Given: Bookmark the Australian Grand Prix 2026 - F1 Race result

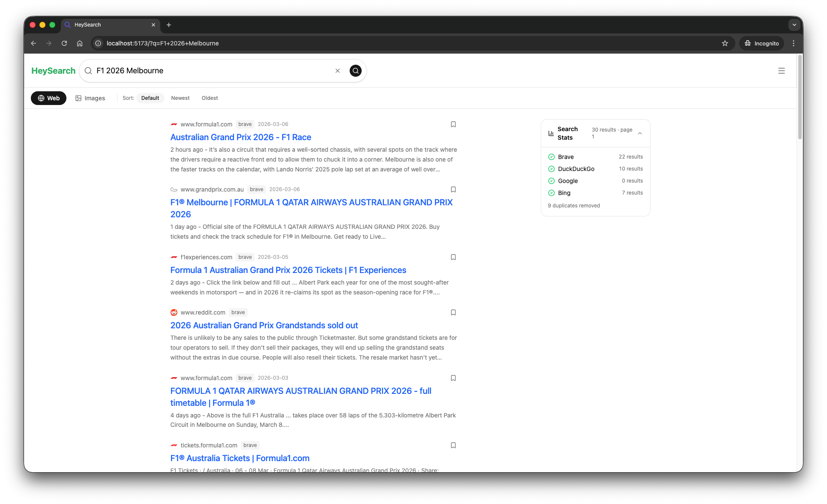Looking at the screenshot, I should click(x=453, y=124).
